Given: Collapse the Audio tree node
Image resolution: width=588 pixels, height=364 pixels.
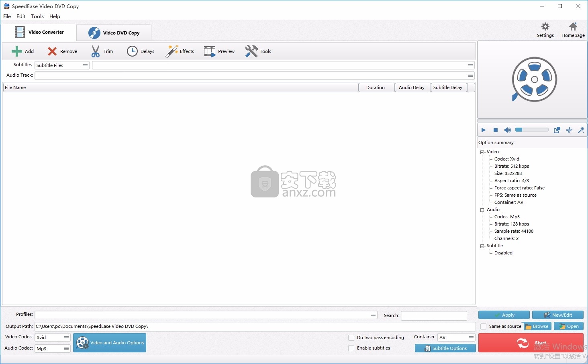Looking at the screenshot, I should click(x=482, y=210).
